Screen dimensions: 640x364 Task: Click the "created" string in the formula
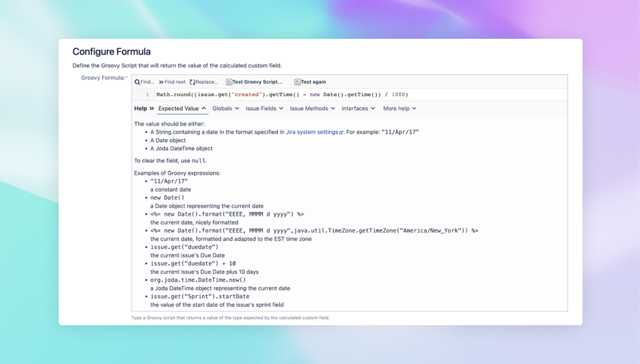[247, 95]
